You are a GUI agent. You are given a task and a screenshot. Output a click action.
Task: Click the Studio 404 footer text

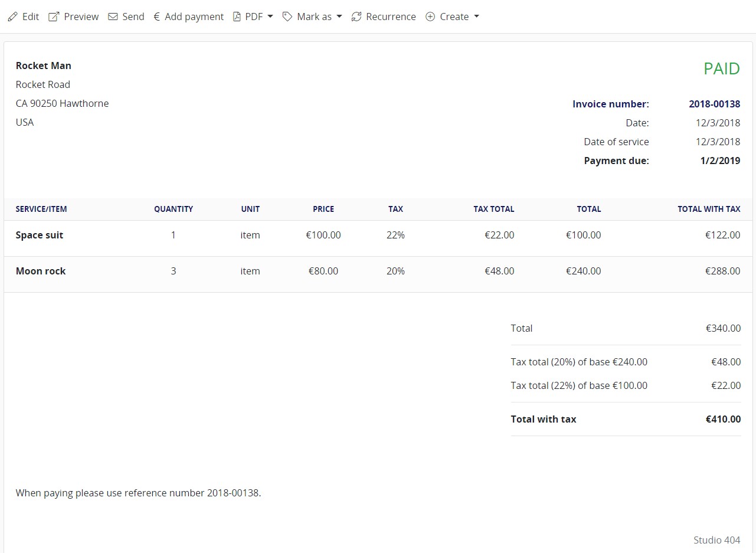717,540
